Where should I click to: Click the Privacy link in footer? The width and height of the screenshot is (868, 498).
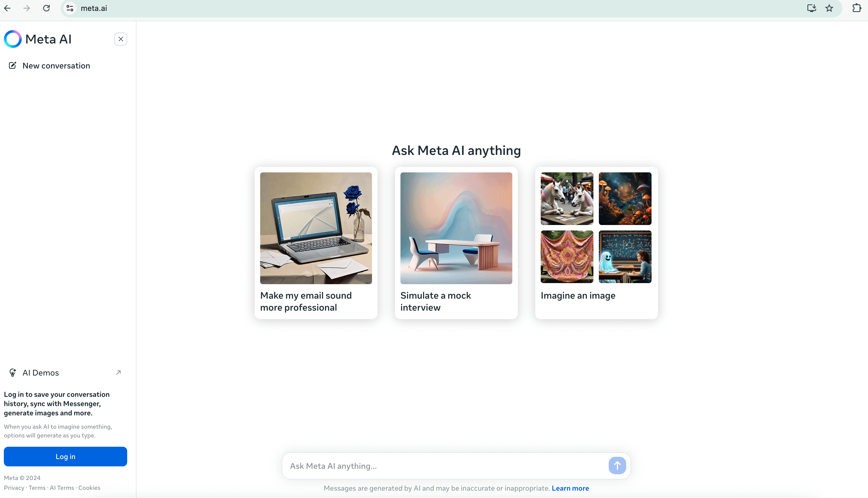(14, 488)
